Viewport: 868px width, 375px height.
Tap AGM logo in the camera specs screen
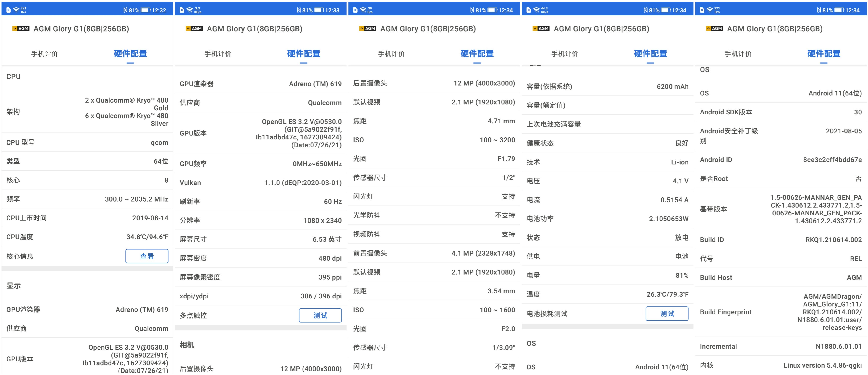point(368,29)
